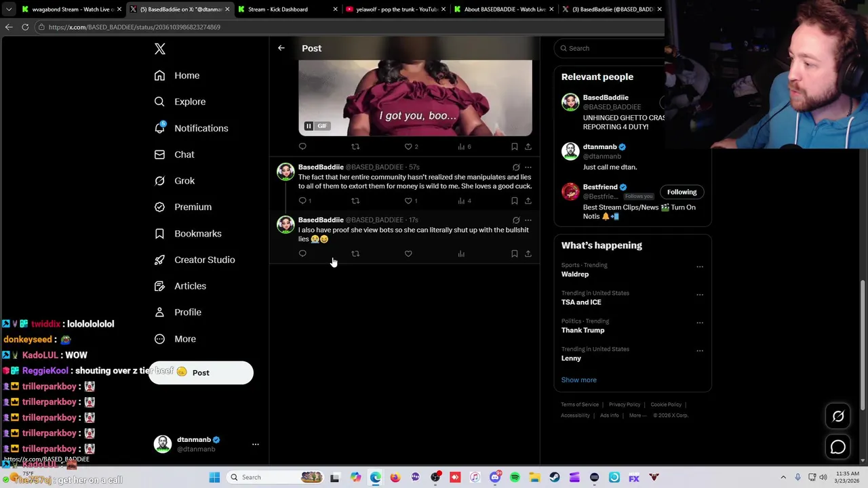
Task: Click the X search field
Action: pyautogui.click(x=610, y=48)
